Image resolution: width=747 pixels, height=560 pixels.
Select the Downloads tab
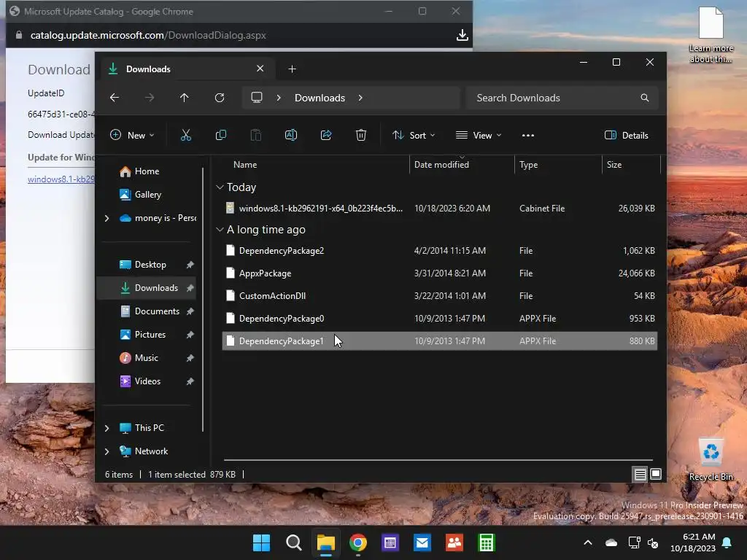click(186, 69)
